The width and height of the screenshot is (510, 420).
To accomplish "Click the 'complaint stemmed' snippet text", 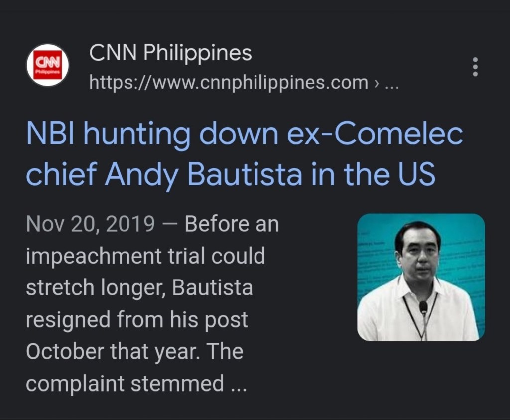I will click(x=125, y=384).
